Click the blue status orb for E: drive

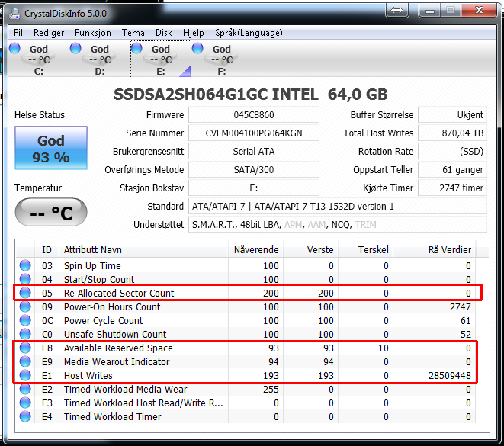pyautogui.click(x=136, y=48)
